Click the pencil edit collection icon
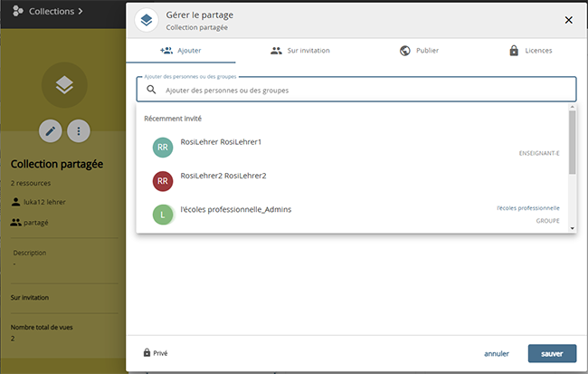588x374 pixels. 51,131
